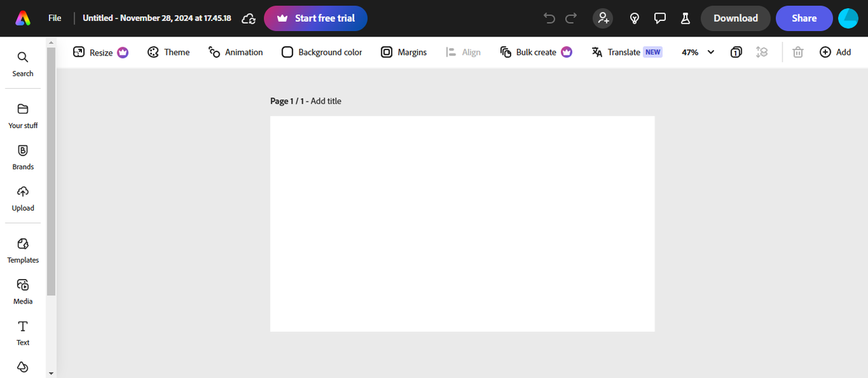The height and width of the screenshot is (378, 868).
Task: Open the Background color picker
Action: [322, 52]
